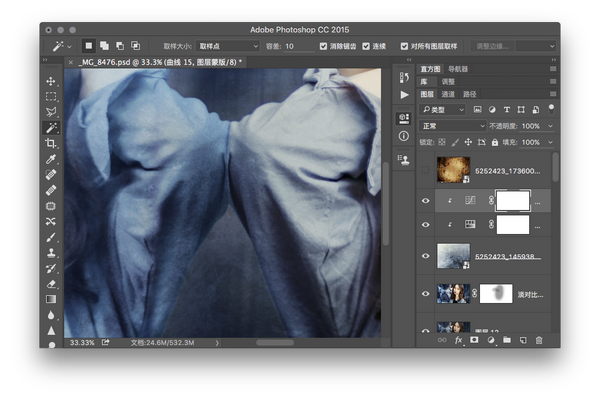The width and height of the screenshot is (600, 402).
Task: Delete the selected layer
Action: click(x=539, y=340)
